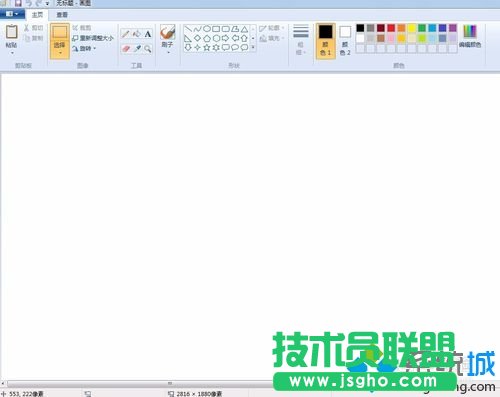Select the Text tool (A icon)
The height and width of the screenshot is (397, 500).
(148, 34)
